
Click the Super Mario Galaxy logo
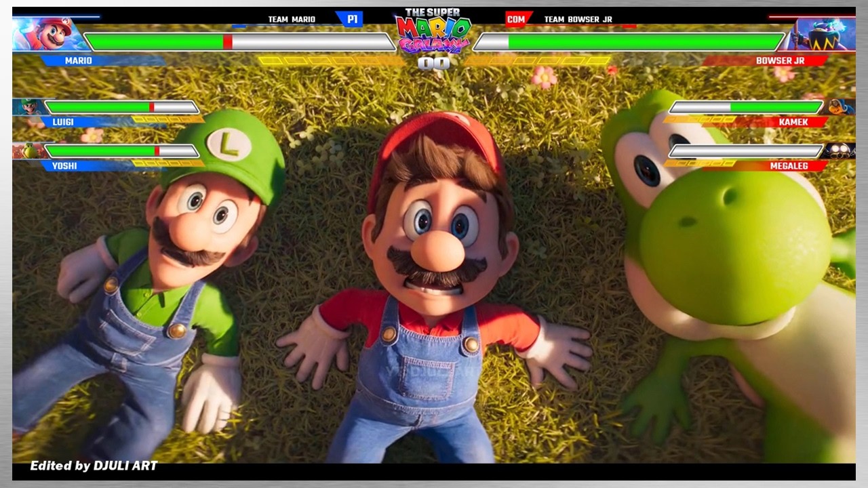click(433, 31)
